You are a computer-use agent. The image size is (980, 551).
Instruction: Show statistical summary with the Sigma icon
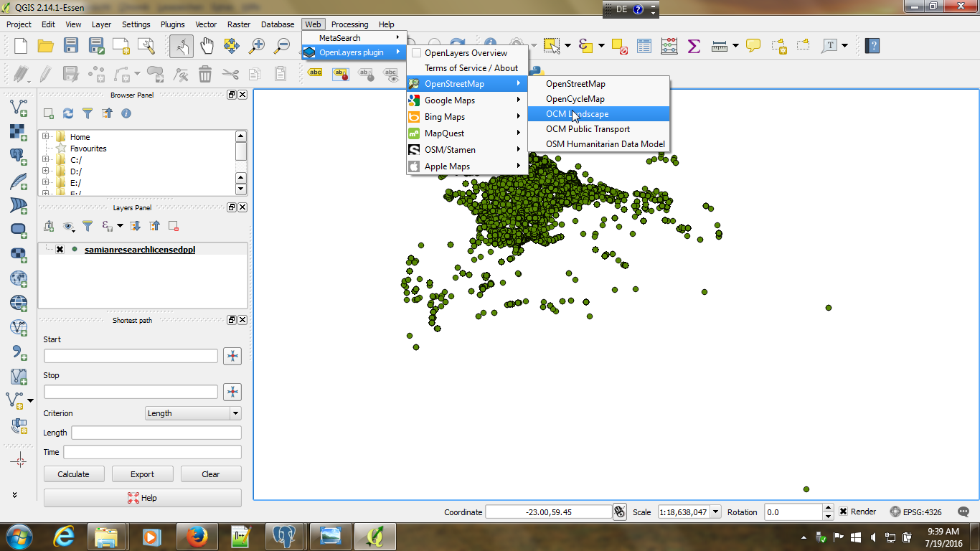694,46
